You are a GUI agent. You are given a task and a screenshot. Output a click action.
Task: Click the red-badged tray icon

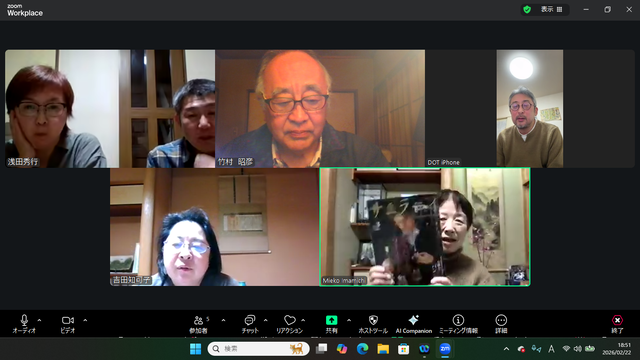coord(521,349)
